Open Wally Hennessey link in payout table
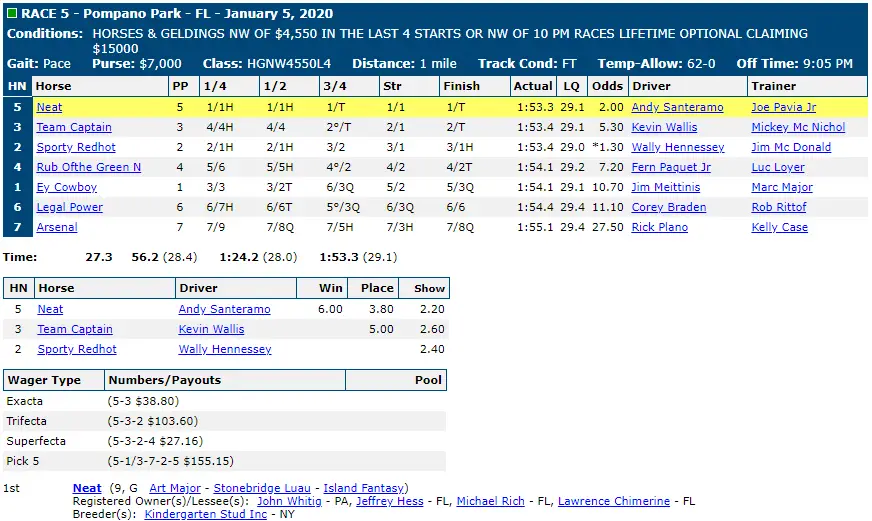The width and height of the screenshot is (872, 521). (x=225, y=349)
